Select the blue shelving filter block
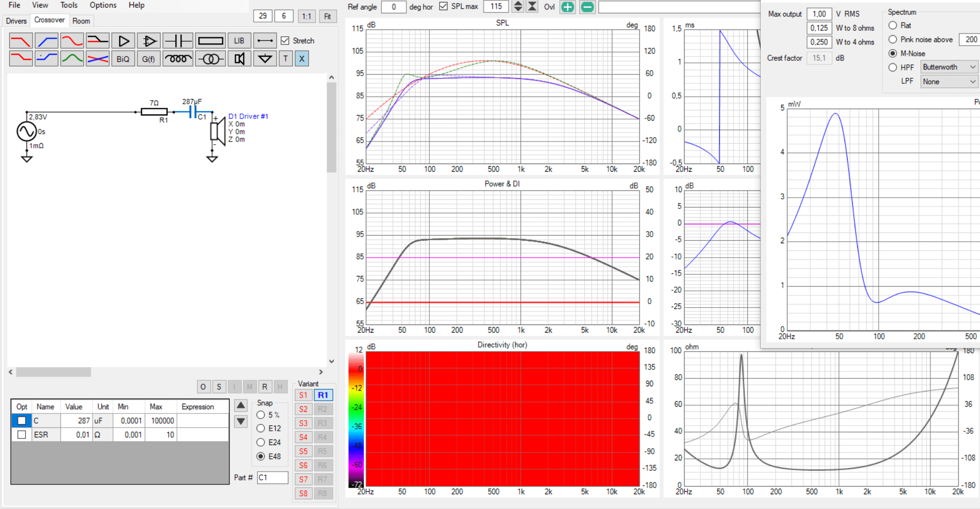The width and height of the screenshot is (980, 509). click(47, 59)
